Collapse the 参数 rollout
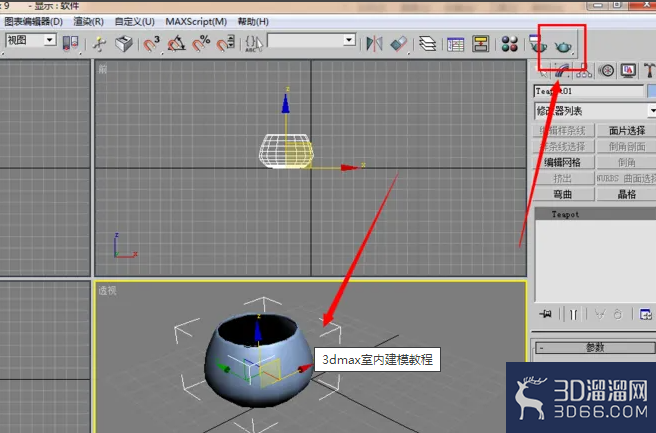The width and height of the screenshot is (656, 433). click(595, 347)
